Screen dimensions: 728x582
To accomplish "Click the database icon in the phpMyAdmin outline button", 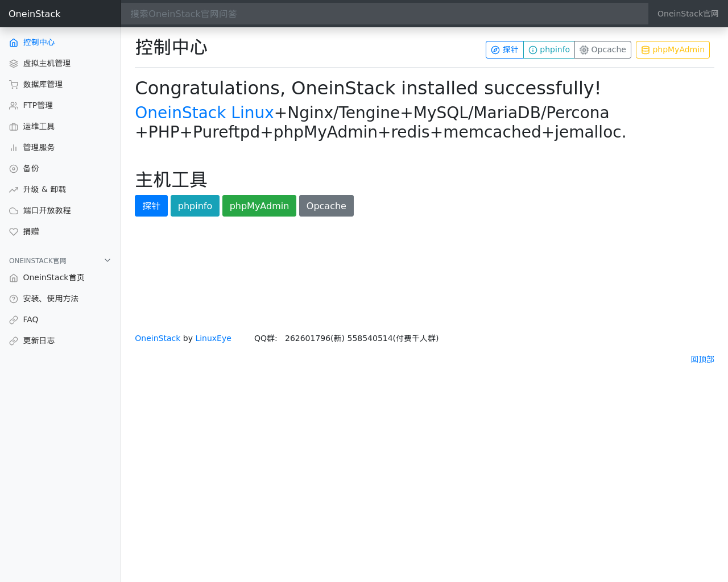I will pos(646,50).
